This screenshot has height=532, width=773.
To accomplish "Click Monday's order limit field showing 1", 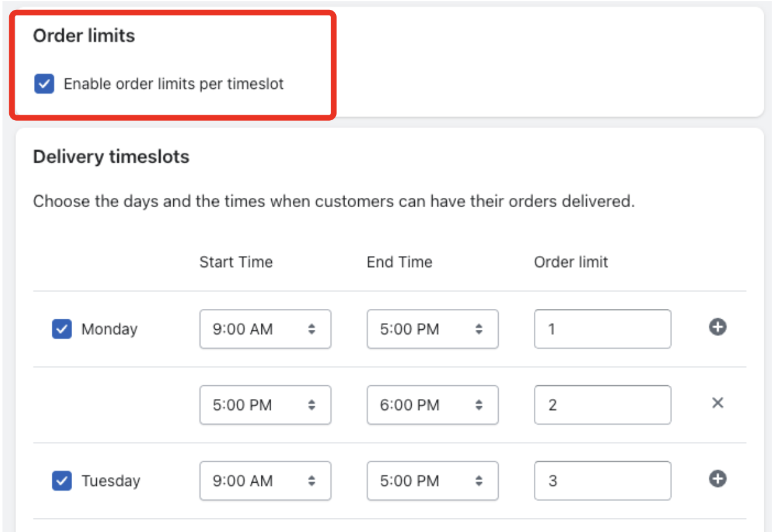I will pyautogui.click(x=602, y=329).
